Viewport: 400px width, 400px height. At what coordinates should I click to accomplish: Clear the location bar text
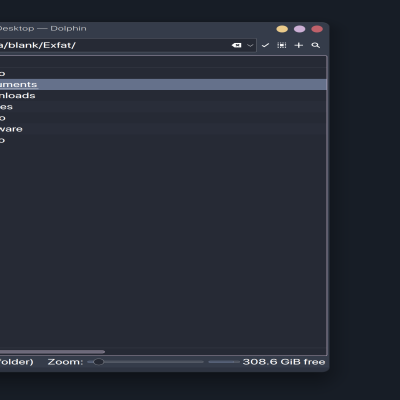pos(236,45)
